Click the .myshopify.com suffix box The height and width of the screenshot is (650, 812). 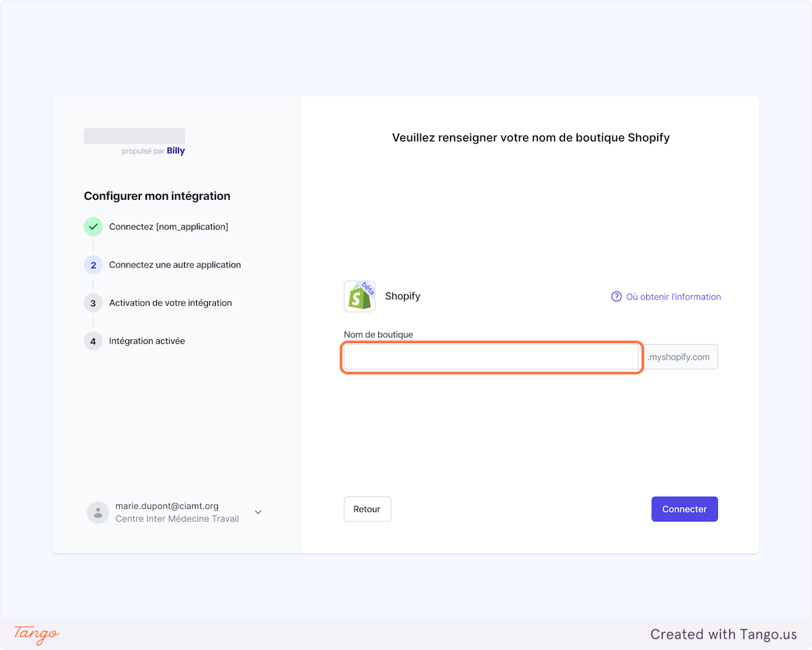(680, 357)
